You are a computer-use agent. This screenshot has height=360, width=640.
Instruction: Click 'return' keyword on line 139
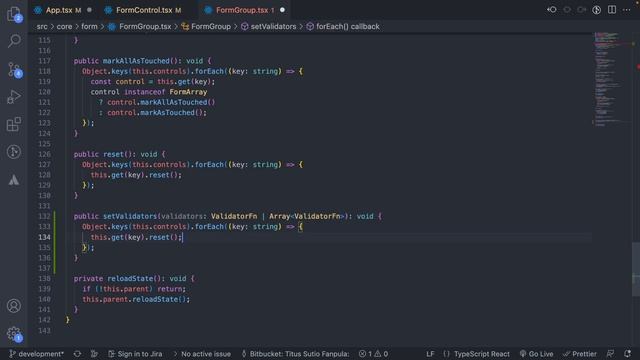tap(170, 289)
